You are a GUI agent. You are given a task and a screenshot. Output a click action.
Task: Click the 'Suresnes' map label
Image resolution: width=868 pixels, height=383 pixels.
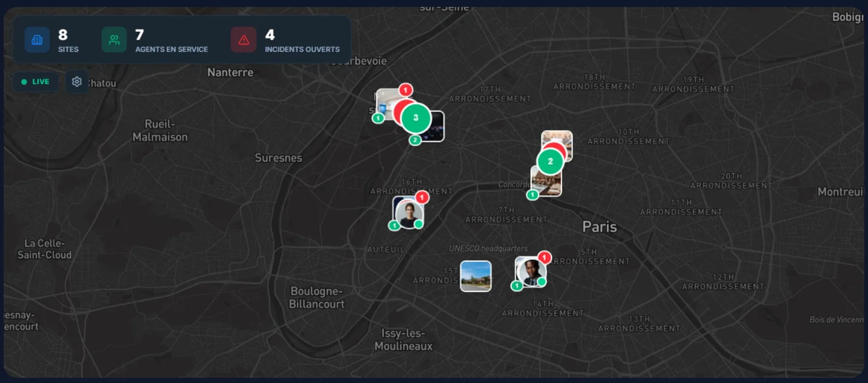[278, 158]
